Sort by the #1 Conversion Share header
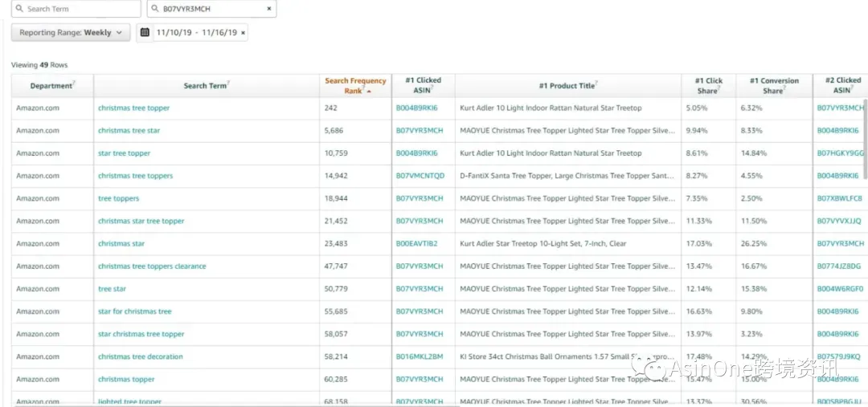868x407 pixels. 774,86
